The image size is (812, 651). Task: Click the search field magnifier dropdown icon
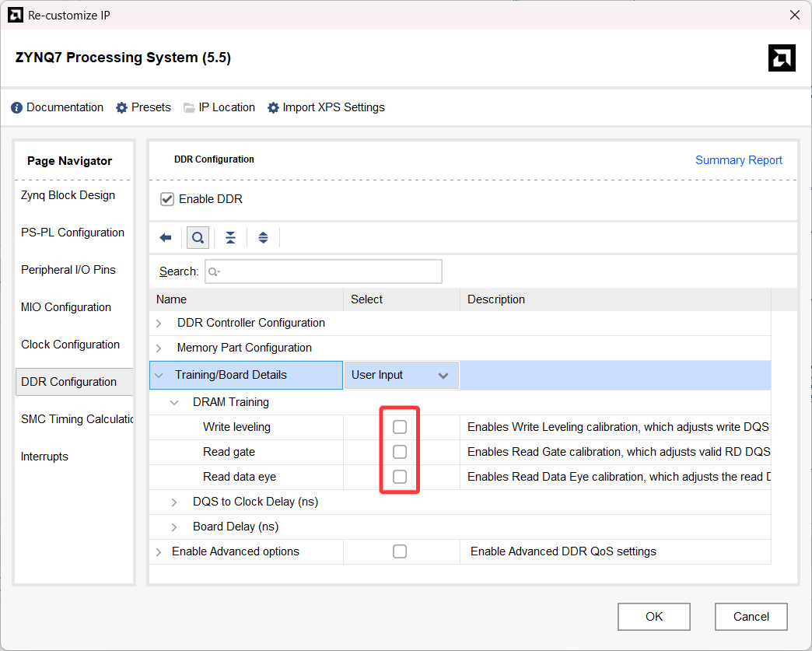coord(214,272)
